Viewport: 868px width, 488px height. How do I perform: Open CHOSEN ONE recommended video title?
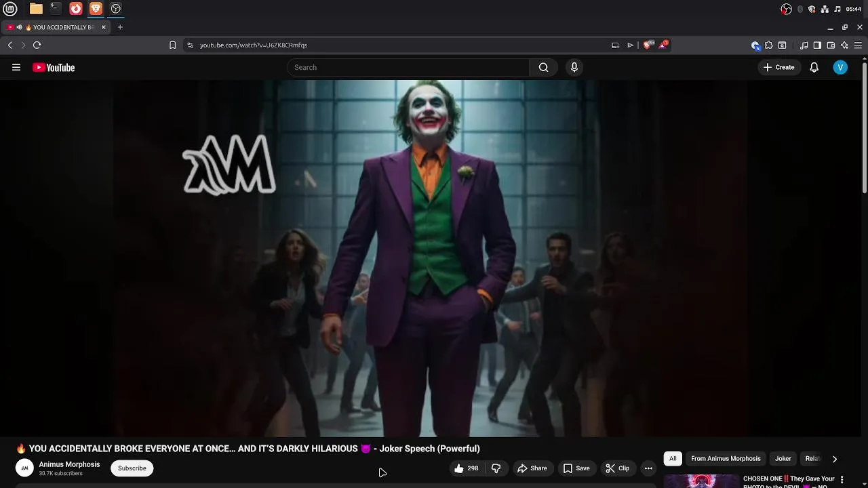(789, 481)
